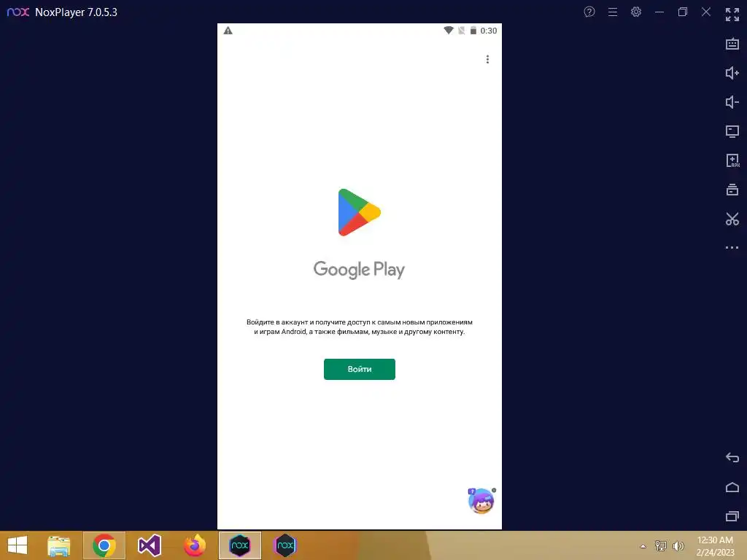Click the network icon in system tray
Viewport: 747px width, 560px height.
pos(661,545)
